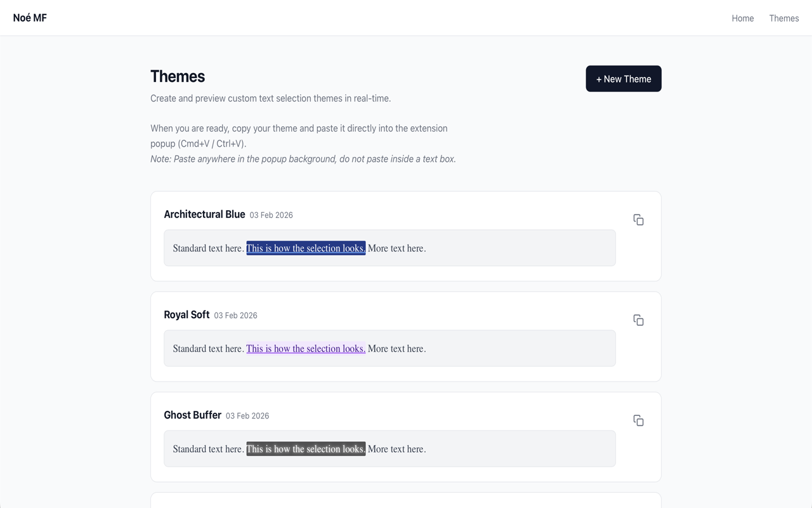
Task: Select the Royal Soft theme title
Action: 187,315
